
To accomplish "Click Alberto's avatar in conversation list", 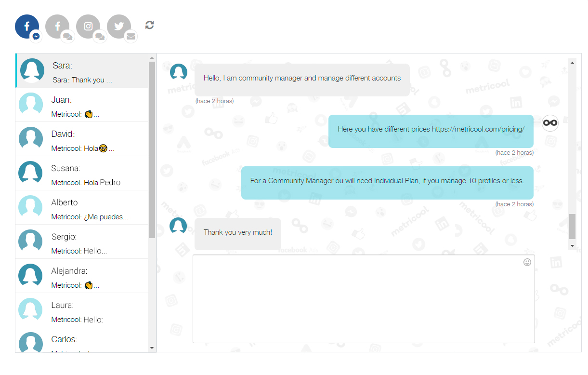I will point(31,207).
